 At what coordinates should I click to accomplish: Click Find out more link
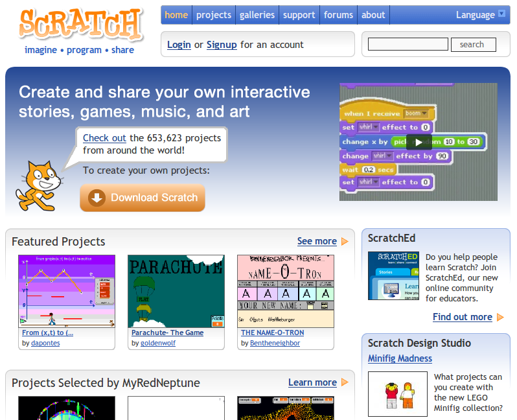463,317
